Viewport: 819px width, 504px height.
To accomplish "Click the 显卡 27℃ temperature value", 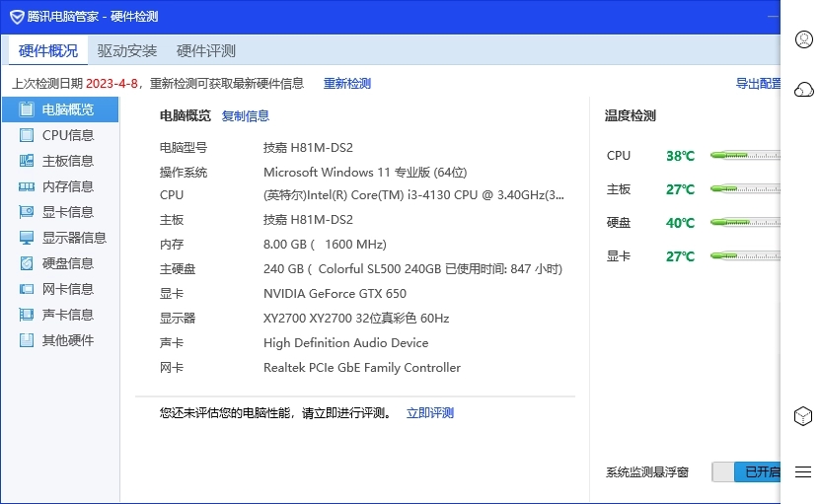I will tap(680, 255).
